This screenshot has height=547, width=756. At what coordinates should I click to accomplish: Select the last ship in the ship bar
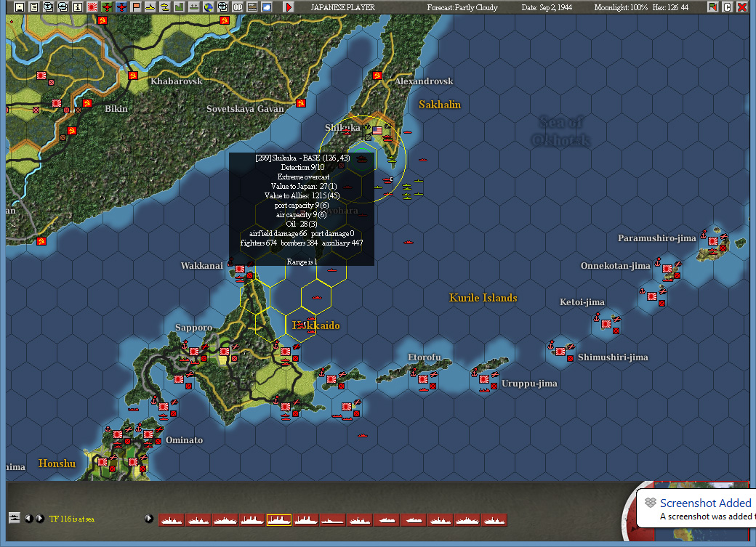pos(494,520)
